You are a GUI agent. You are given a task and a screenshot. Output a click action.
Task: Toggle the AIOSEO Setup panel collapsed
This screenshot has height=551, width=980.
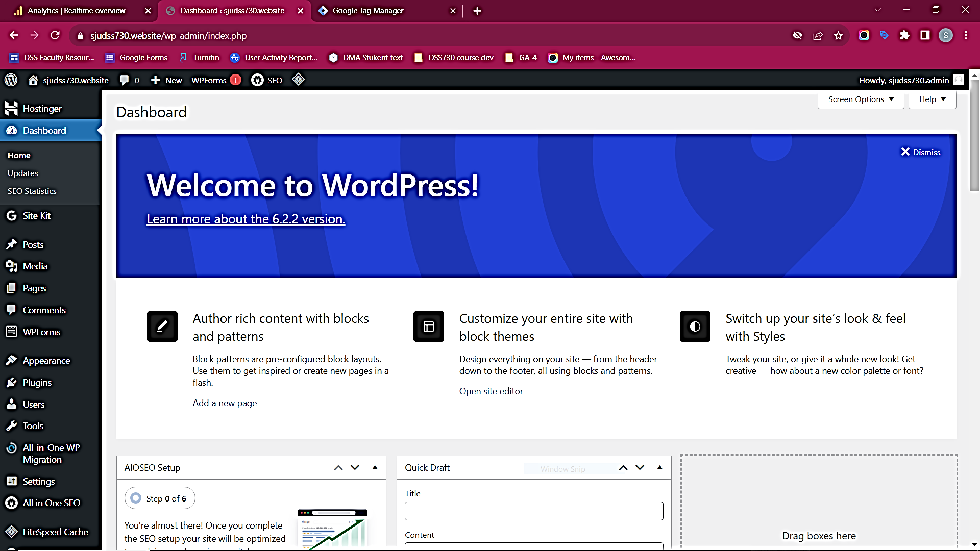(x=374, y=467)
